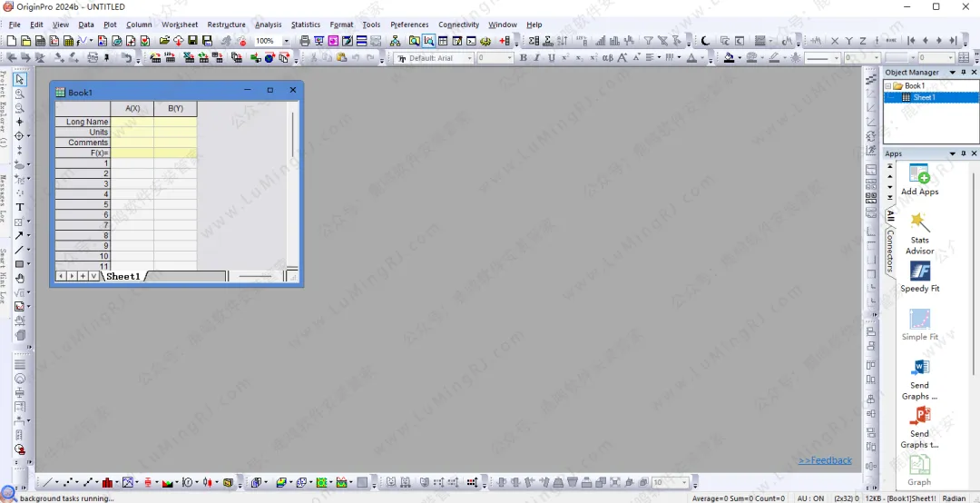Image resolution: width=980 pixels, height=503 pixels.
Task: Toggle Underline text formatting
Action: click(551, 58)
